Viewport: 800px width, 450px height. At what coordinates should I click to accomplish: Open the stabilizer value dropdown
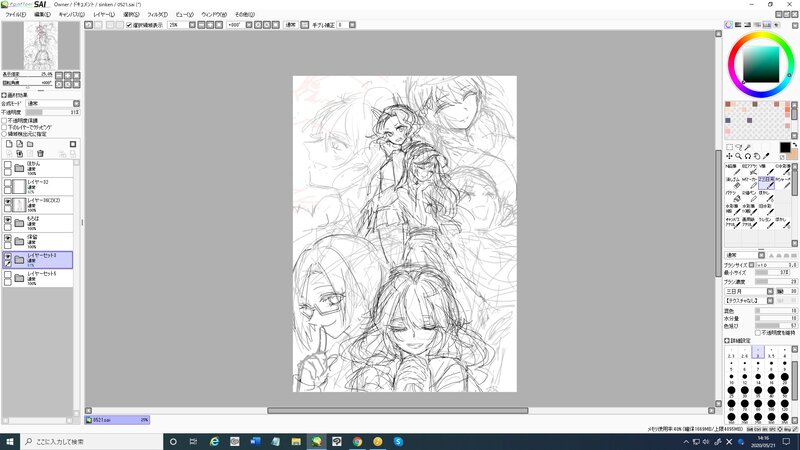pyautogui.click(x=352, y=24)
